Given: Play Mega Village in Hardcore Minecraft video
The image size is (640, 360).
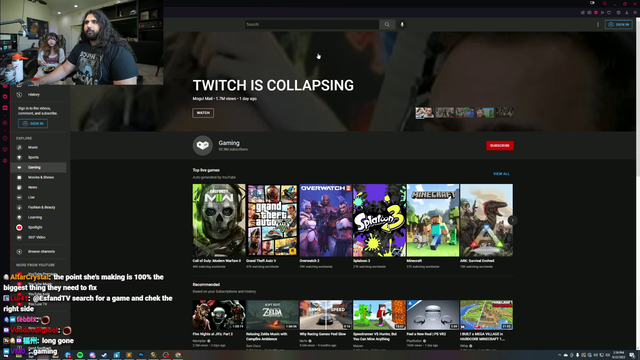Looking at the screenshot, I should (x=486, y=315).
